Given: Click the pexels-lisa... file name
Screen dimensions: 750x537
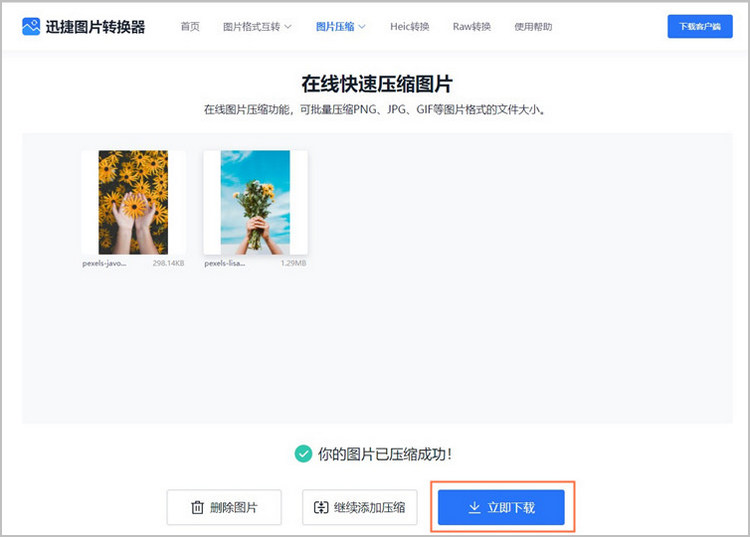Looking at the screenshot, I should coord(225,263).
